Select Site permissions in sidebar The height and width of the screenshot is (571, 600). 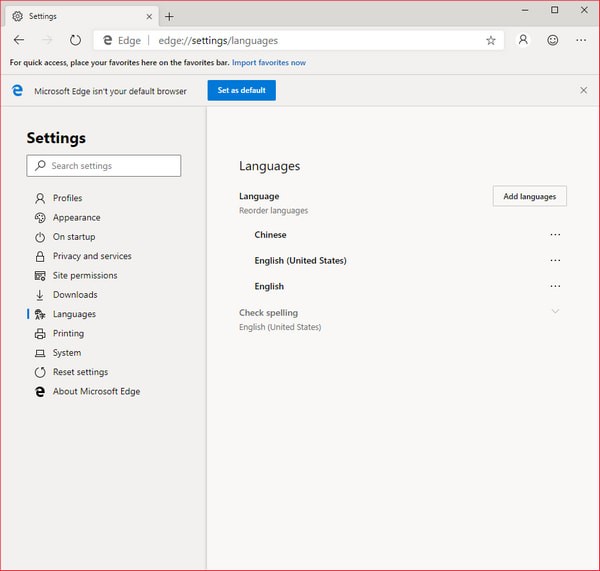(x=85, y=275)
